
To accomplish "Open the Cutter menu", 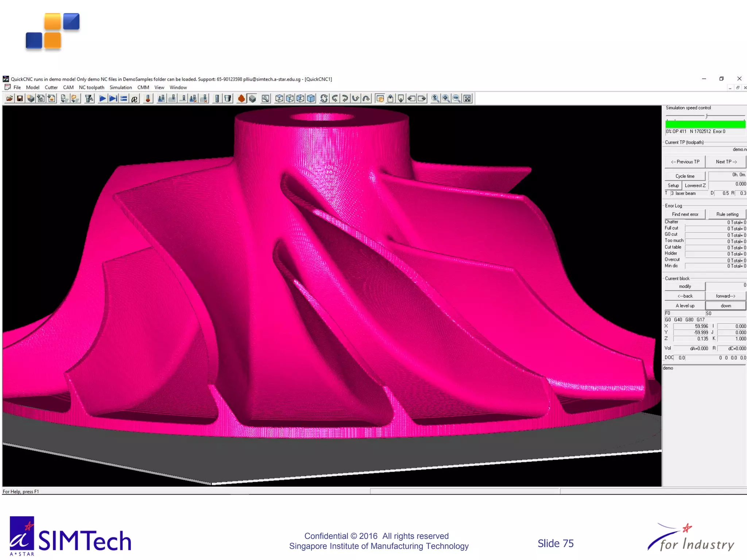I will pyautogui.click(x=51, y=87).
